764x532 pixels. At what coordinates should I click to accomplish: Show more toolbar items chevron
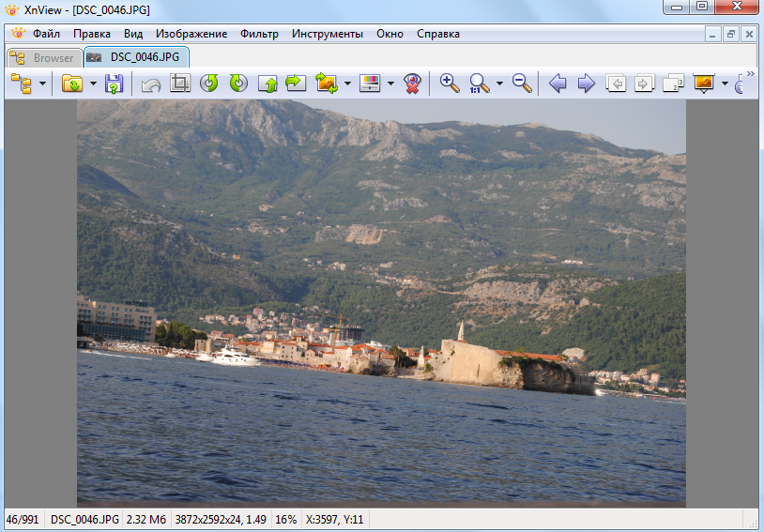click(x=750, y=74)
